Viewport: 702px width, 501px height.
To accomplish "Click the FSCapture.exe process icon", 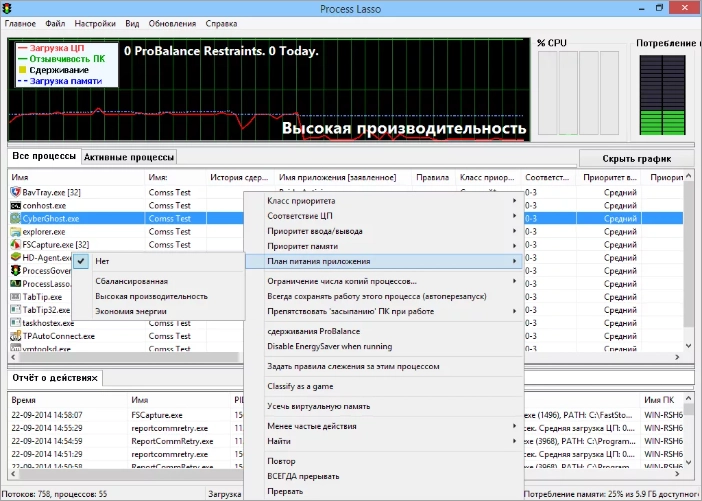I will tap(16, 244).
